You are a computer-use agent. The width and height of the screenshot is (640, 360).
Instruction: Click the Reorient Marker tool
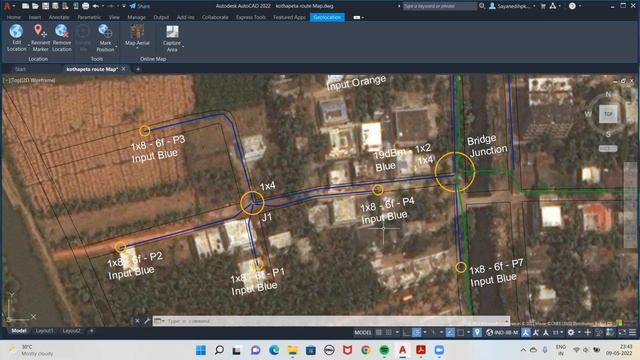[40, 38]
